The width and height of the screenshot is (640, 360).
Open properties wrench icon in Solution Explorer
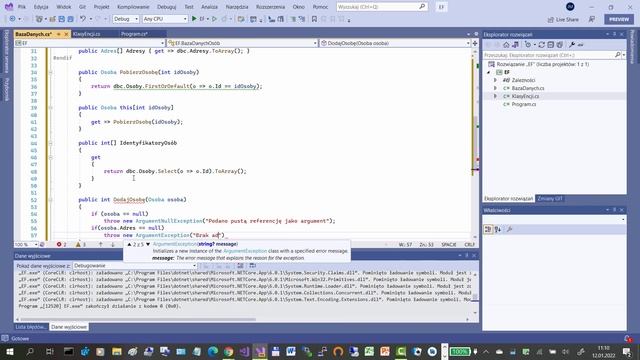[x=572, y=44]
